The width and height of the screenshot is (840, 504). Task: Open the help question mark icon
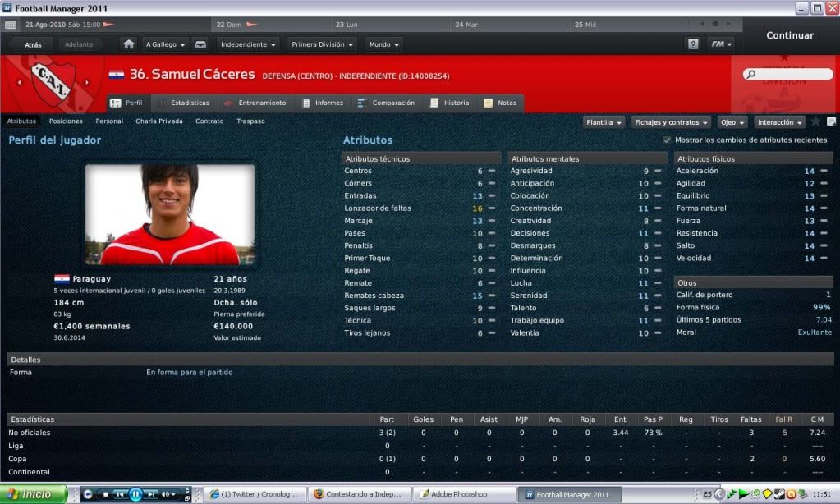click(x=693, y=44)
